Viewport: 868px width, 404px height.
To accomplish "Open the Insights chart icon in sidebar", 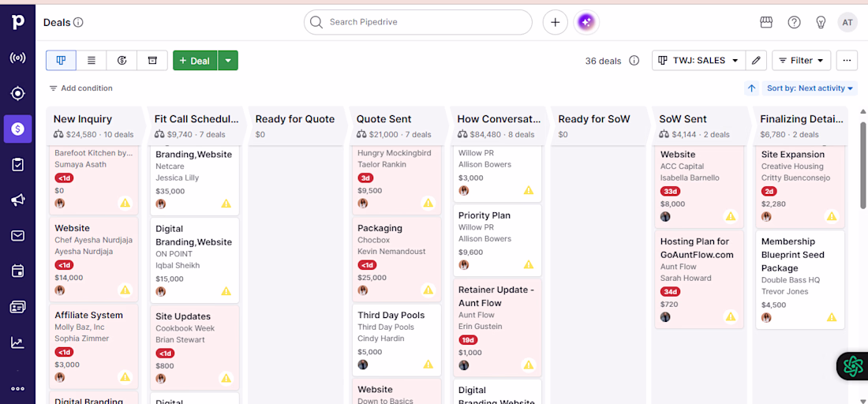I will pos(17,342).
